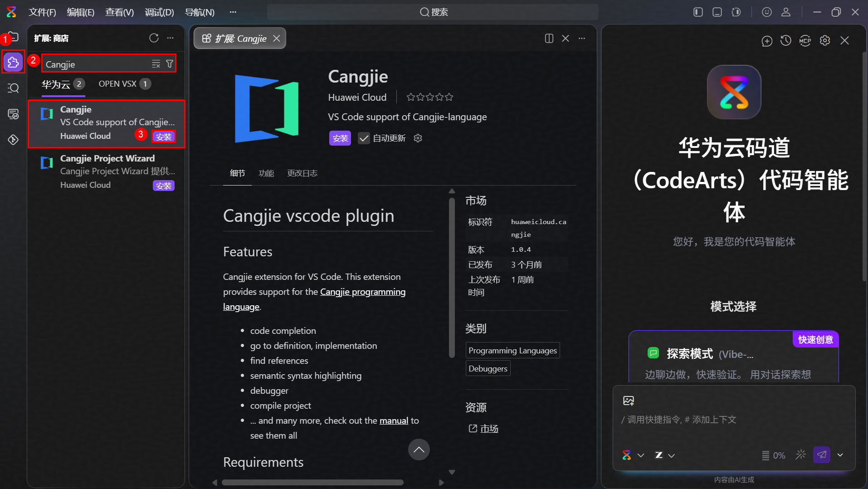Image resolution: width=868 pixels, height=489 pixels.
Task: Start a new AI chat session
Action: click(x=767, y=41)
